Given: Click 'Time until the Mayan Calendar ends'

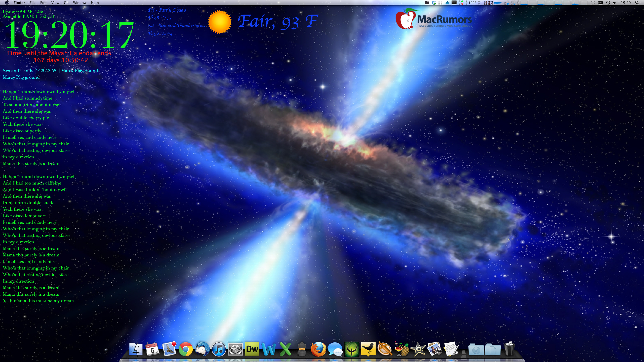Looking at the screenshot, I should point(59,53).
